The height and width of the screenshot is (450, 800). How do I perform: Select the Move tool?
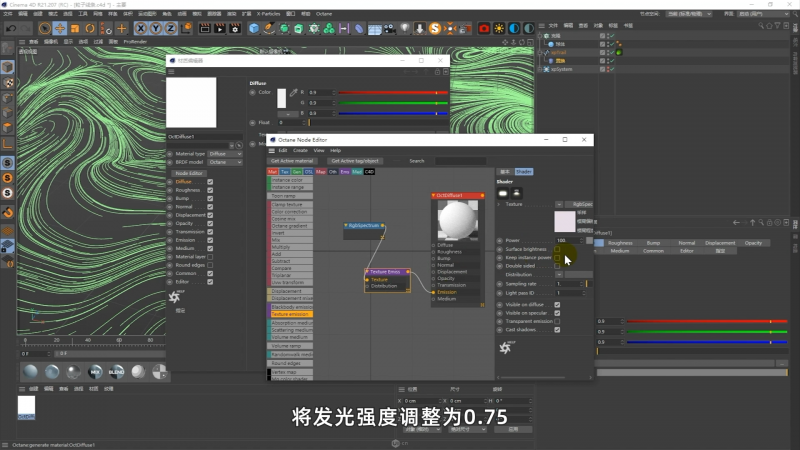point(60,29)
